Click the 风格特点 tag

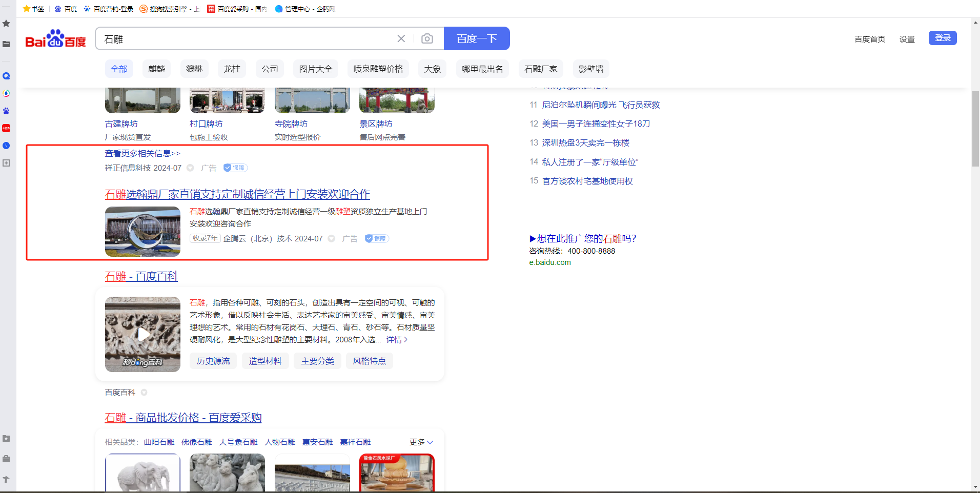tap(370, 361)
